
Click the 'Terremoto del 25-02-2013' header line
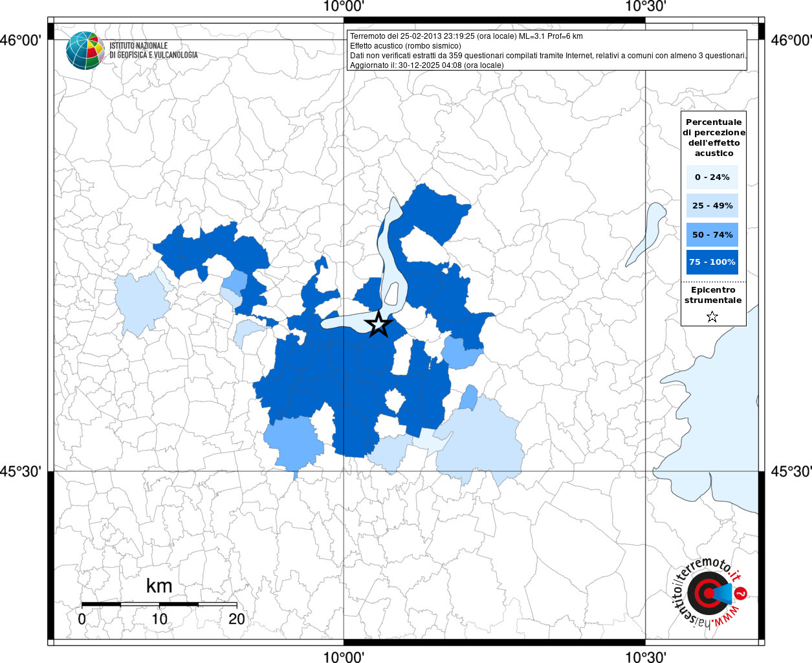[466, 36]
